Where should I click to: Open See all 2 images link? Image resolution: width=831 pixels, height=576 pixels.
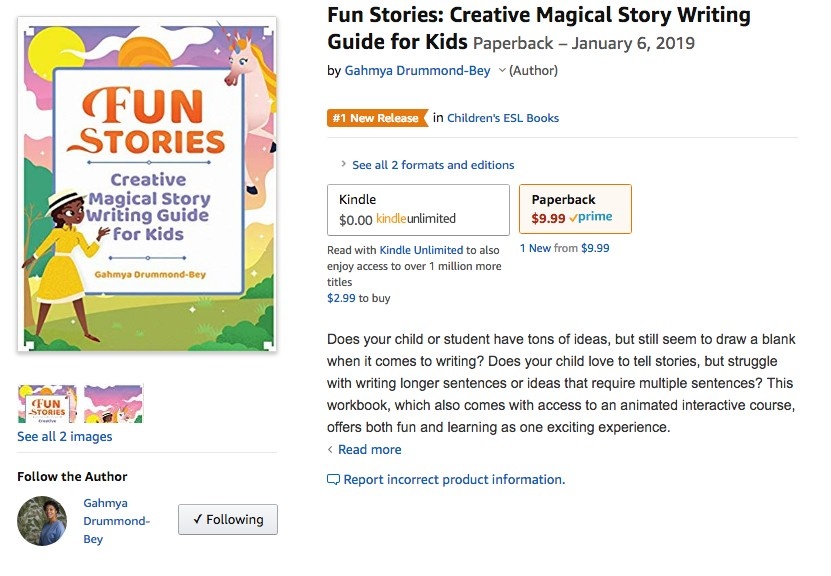pyautogui.click(x=65, y=437)
